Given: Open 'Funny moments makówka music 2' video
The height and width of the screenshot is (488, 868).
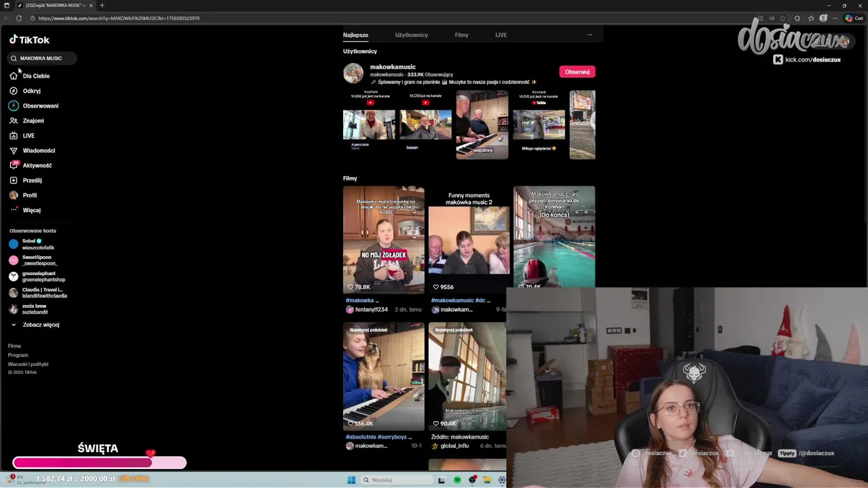Looking at the screenshot, I should (x=469, y=240).
